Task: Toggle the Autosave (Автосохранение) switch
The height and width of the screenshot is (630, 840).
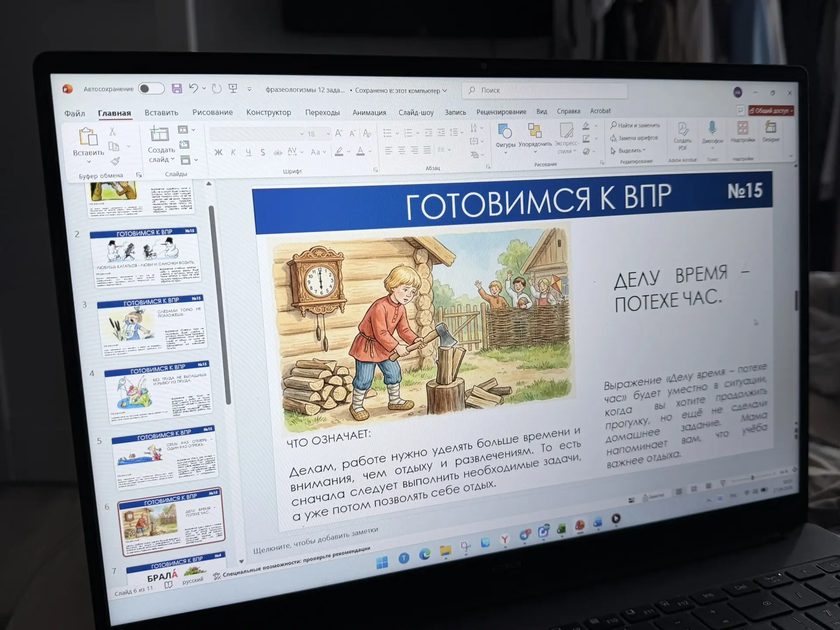Action: click(151, 88)
